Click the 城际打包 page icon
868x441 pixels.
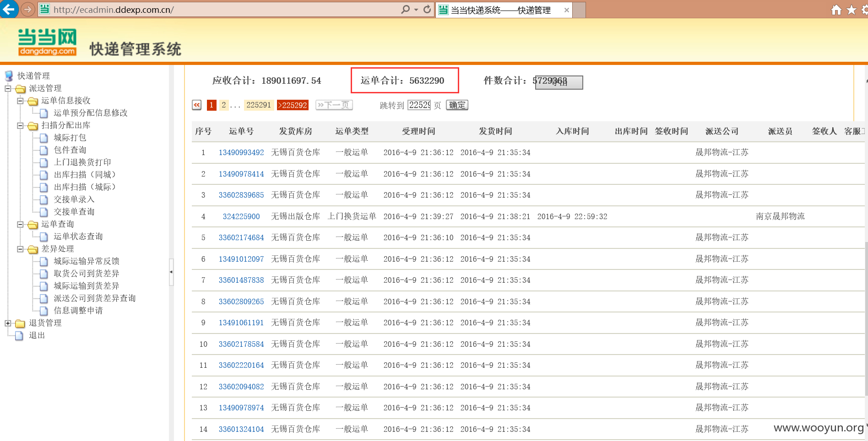(44, 138)
